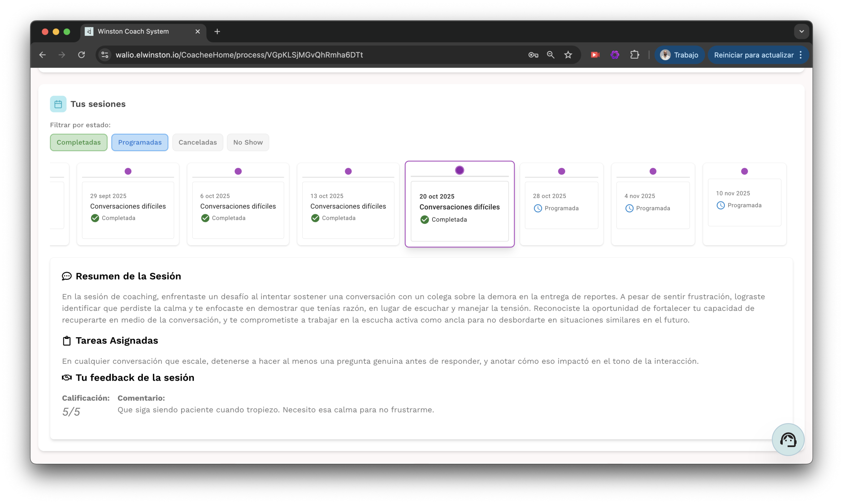This screenshot has height=504, width=843.
Task: Click the zoom magnifier icon in address bar
Action: click(550, 55)
